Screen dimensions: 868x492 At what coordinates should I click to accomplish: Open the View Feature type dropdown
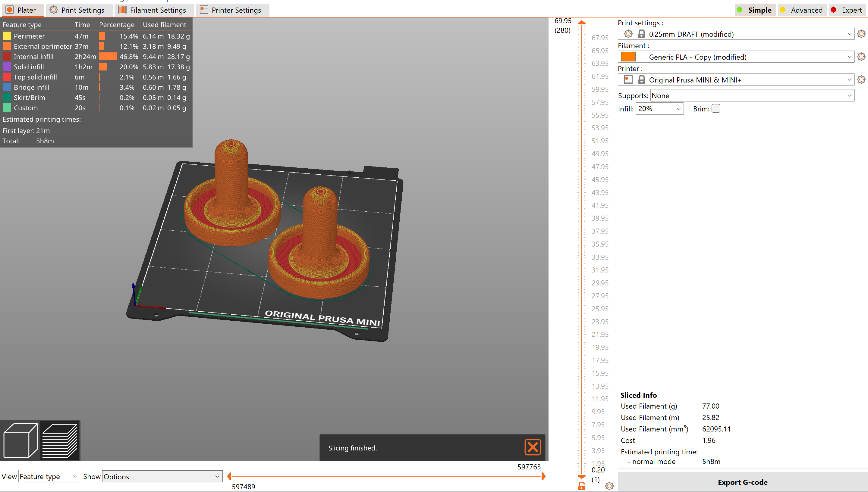(x=49, y=476)
